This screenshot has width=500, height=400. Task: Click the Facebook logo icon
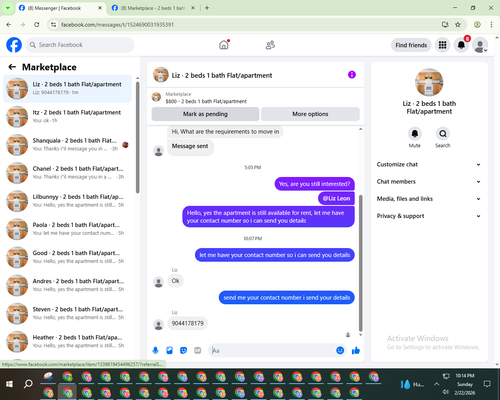coord(14,45)
